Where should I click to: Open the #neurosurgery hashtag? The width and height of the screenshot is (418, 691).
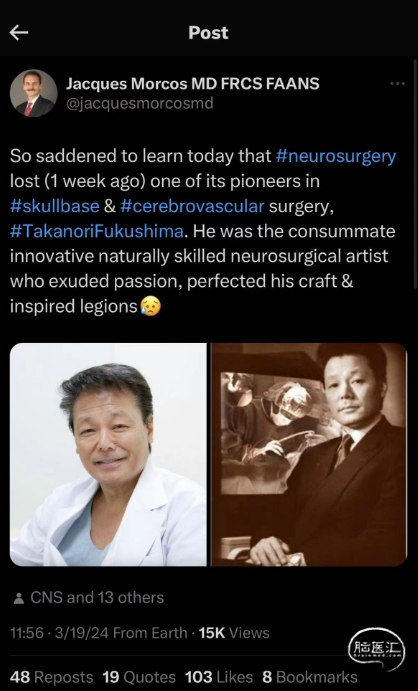point(336,156)
